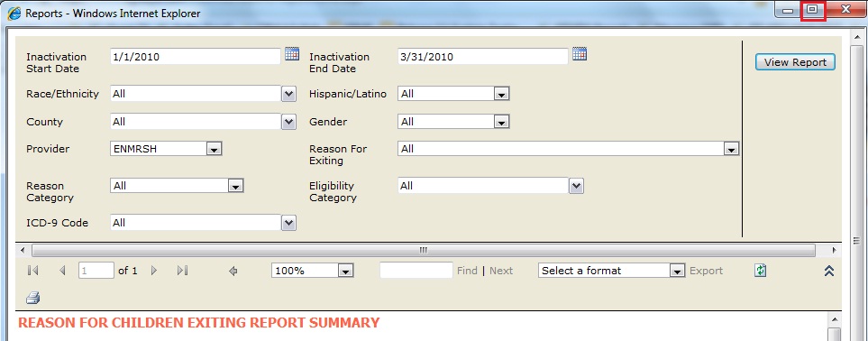Click Next search link
The width and height of the screenshot is (868, 341).
point(501,271)
